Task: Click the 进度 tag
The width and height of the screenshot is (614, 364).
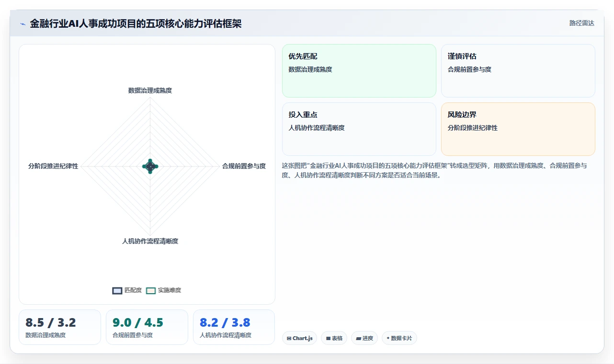Action: tap(364, 338)
